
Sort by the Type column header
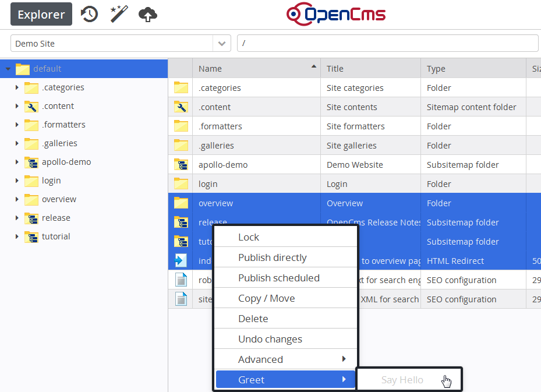click(473, 68)
